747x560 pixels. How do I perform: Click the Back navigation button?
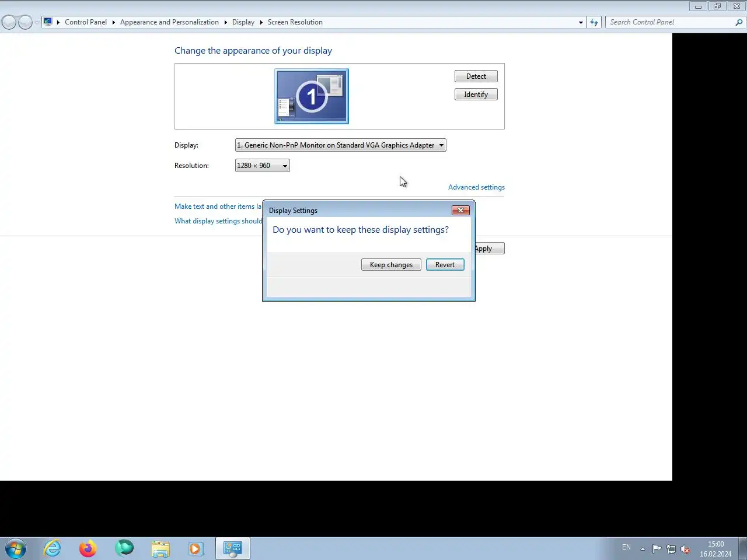coord(9,22)
